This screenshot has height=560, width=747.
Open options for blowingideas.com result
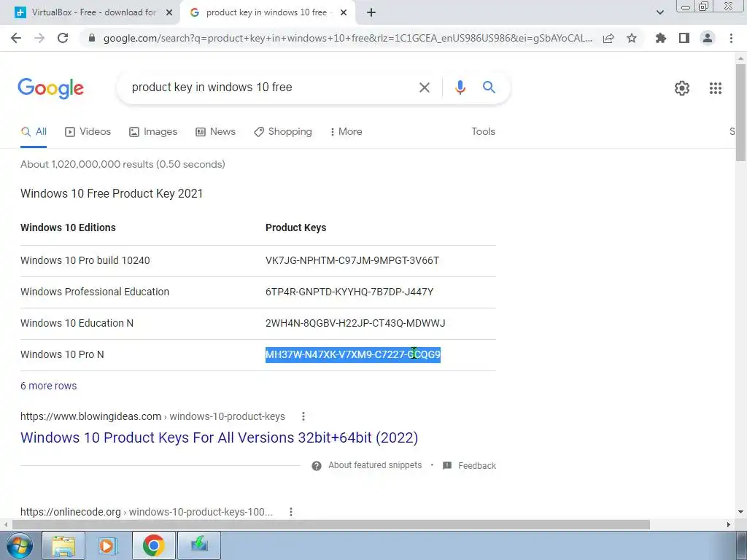pos(303,416)
